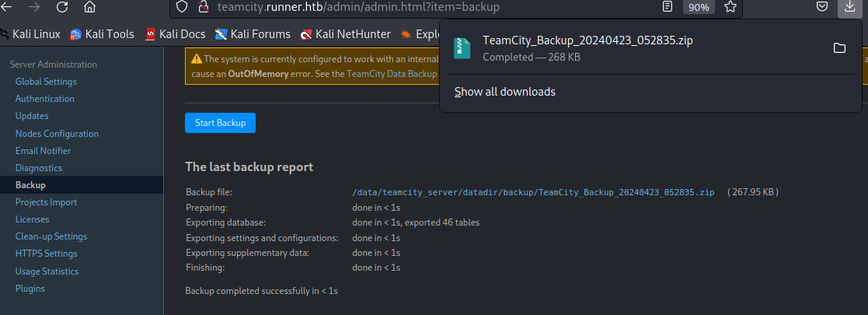Open the Pocket save icon

coord(822,7)
